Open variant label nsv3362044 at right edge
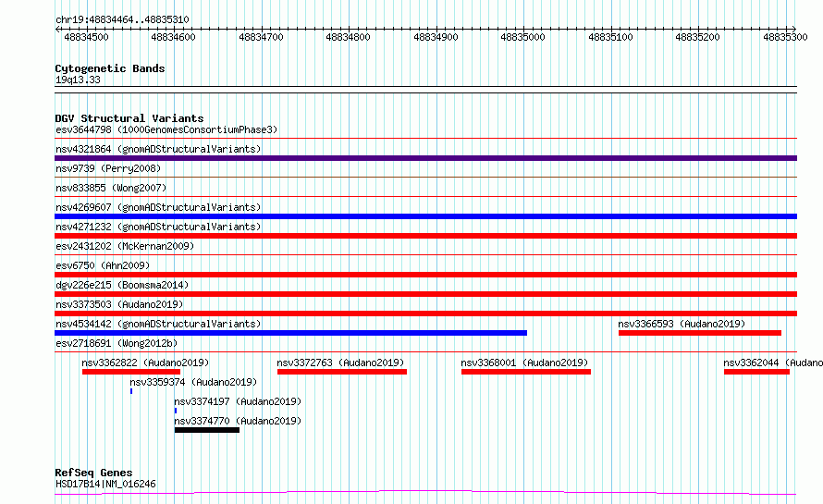Image resolution: width=823 pixels, height=504 pixels. (773, 363)
